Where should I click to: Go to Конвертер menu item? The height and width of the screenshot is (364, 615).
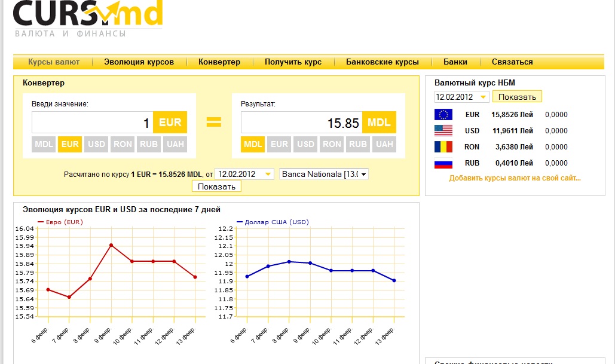pos(219,62)
